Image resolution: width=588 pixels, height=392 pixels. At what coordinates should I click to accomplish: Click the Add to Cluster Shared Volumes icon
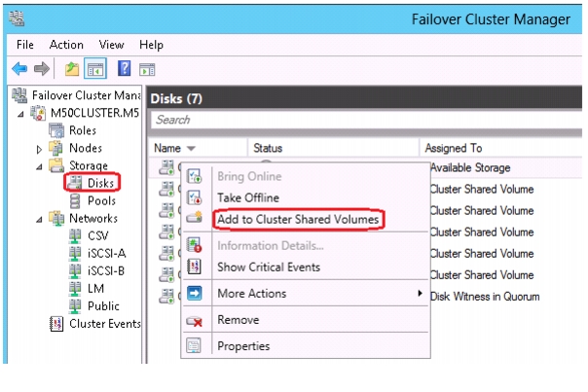pyautogui.click(x=195, y=217)
